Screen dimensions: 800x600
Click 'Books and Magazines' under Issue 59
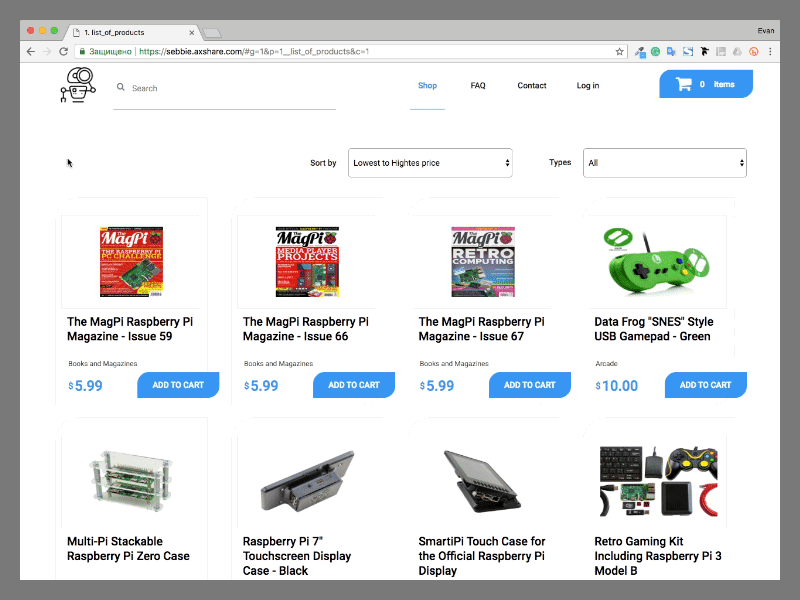tap(103, 364)
